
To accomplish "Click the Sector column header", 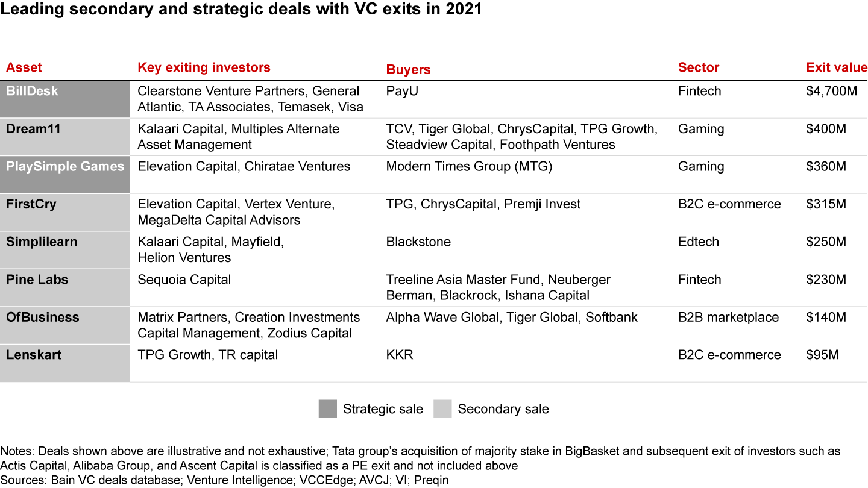I will point(699,67).
